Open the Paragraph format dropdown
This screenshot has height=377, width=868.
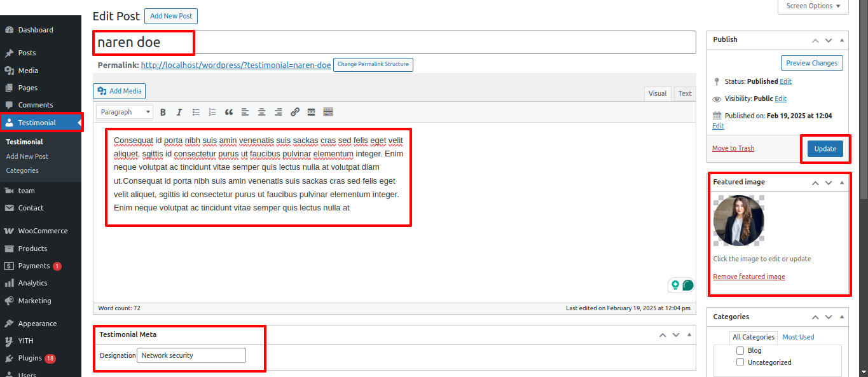tap(125, 112)
